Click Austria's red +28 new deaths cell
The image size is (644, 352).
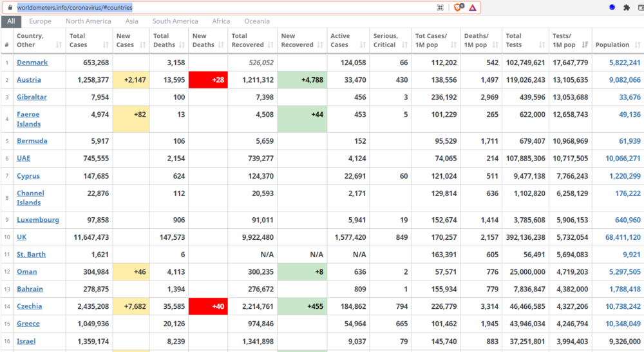point(208,80)
